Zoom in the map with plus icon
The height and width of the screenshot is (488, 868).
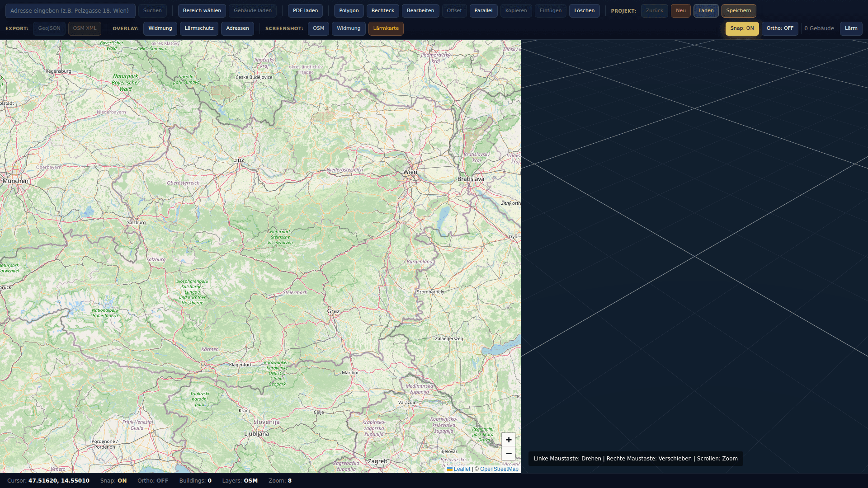point(509,440)
